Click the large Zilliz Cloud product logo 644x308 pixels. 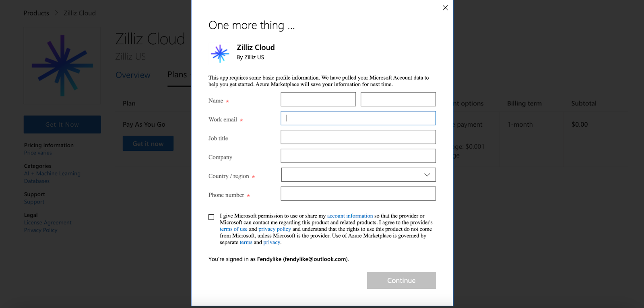coord(62,66)
